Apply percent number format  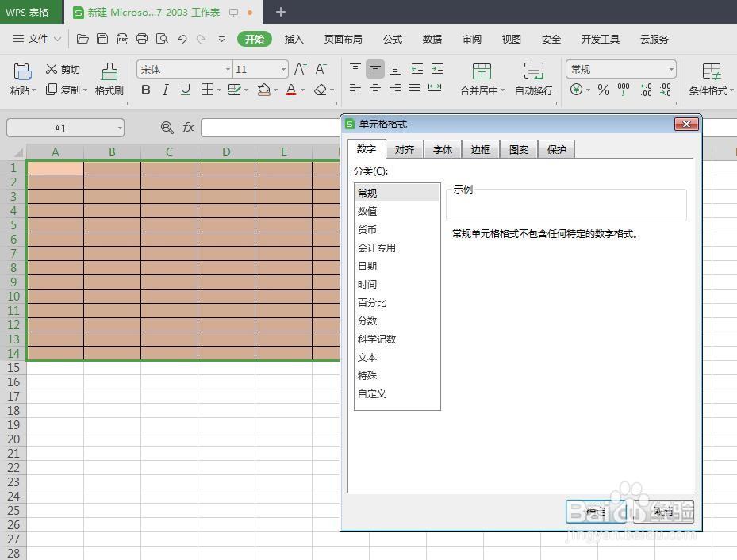click(x=603, y=90)
